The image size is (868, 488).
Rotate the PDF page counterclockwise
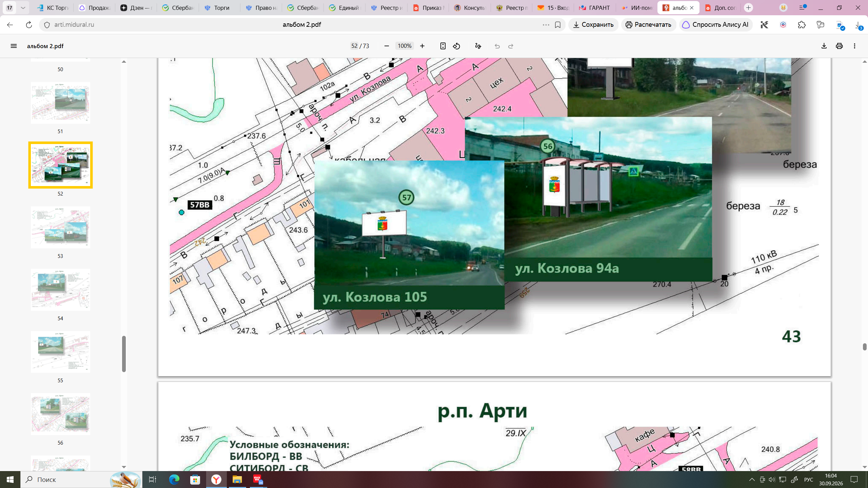[456, 46]
